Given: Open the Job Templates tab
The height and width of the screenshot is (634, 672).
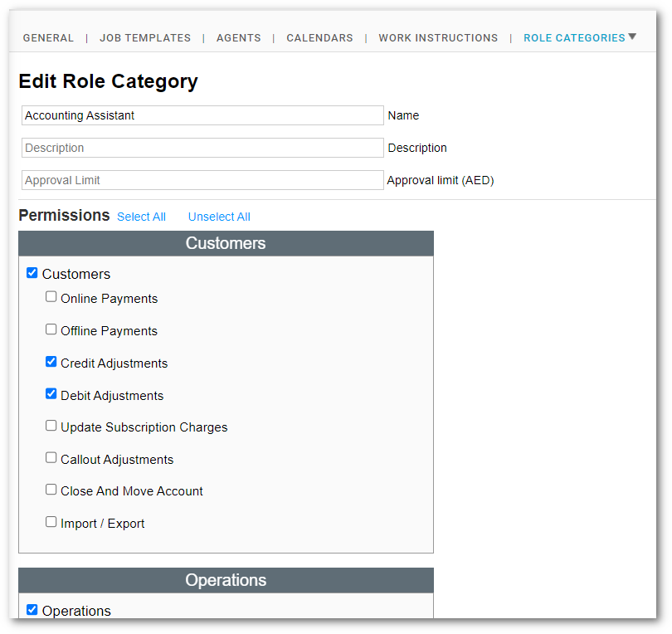Looking at the screenshot, I should tap(145, 38).
